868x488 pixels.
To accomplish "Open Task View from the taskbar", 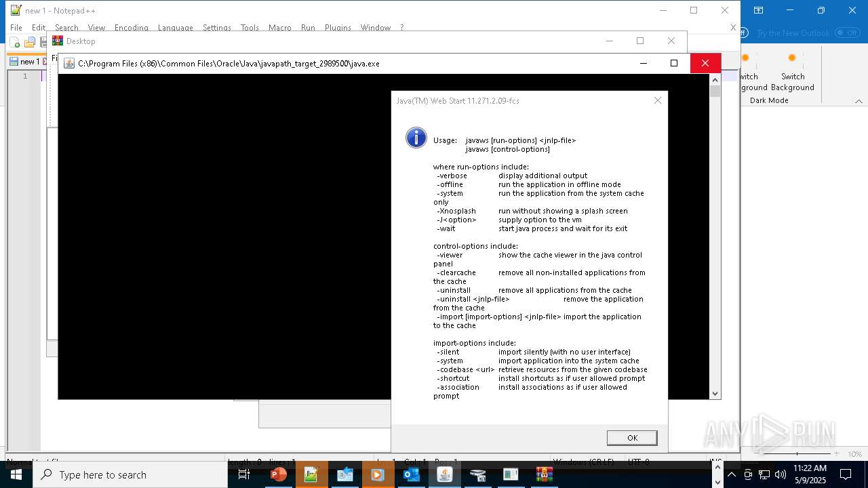I will click(244, 474).
